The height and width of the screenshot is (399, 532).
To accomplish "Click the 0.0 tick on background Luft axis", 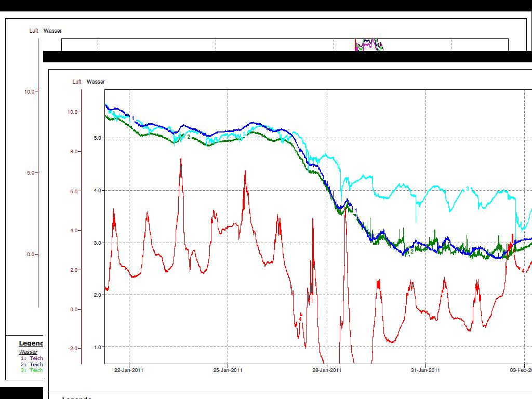I will (31, 254).
